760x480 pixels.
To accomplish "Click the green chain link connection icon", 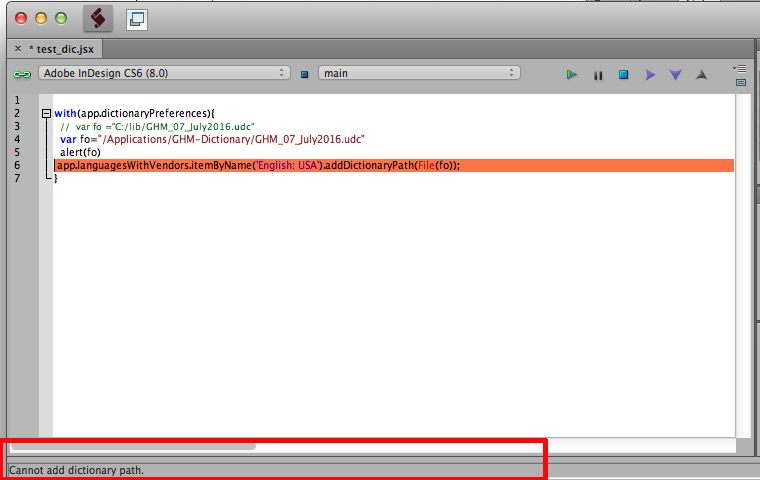I will [22, 74].
